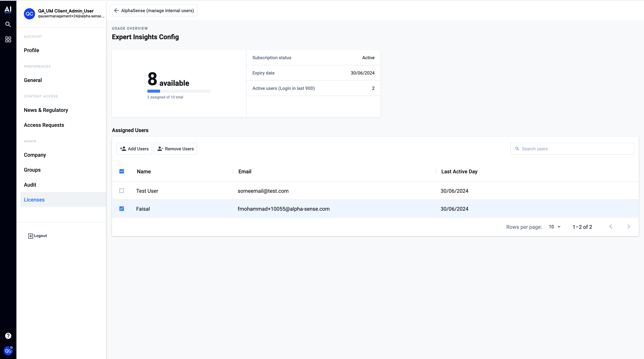Click the Add Users button
This screenshot has height=359, width=644.
point(134,149)
